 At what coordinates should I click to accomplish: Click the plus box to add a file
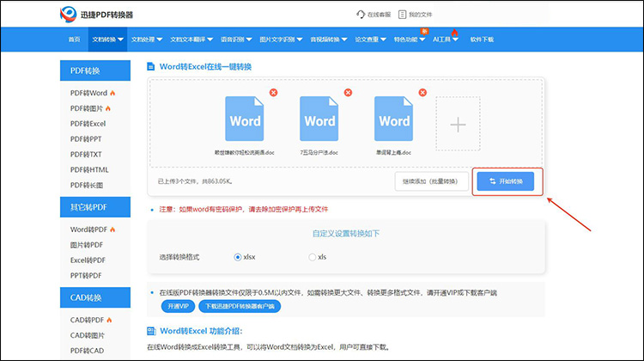[x=458, y=124]
